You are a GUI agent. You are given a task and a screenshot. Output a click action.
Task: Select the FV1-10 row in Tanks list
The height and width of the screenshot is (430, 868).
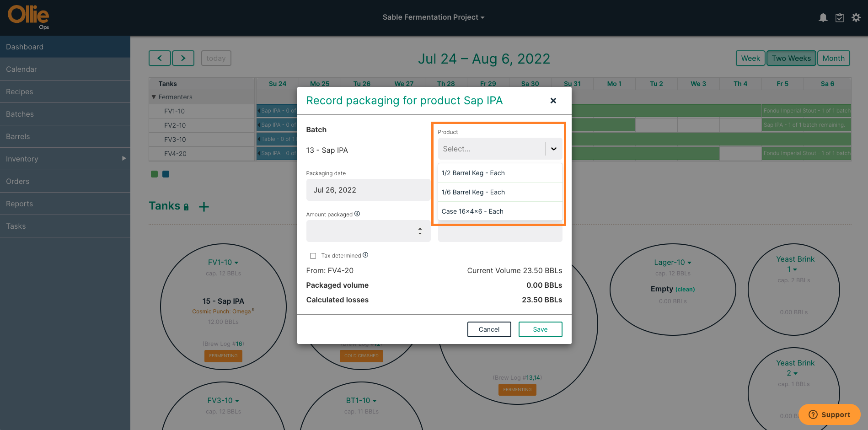(202, 111)
